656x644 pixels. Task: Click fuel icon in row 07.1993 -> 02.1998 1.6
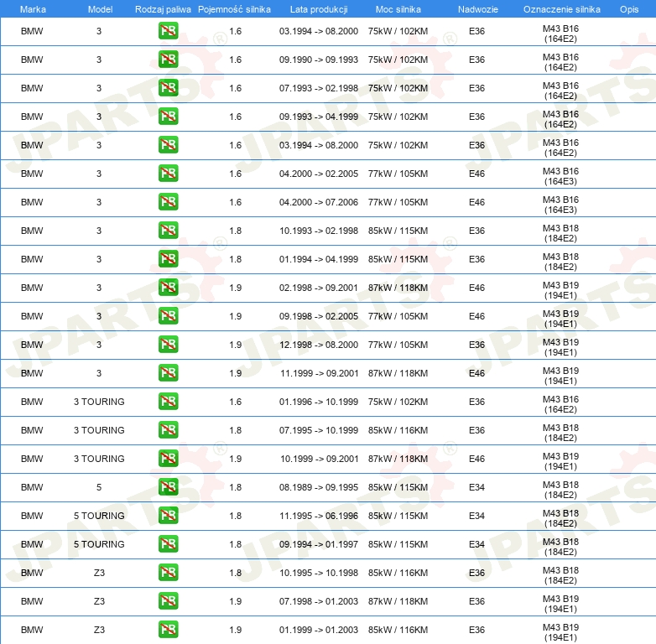pos(168,88)
